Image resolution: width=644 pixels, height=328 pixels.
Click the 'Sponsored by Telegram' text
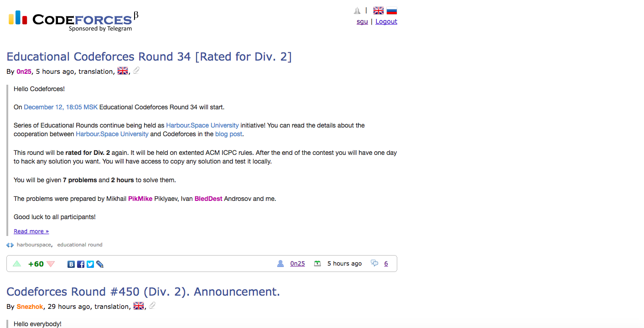click(100, 29)
